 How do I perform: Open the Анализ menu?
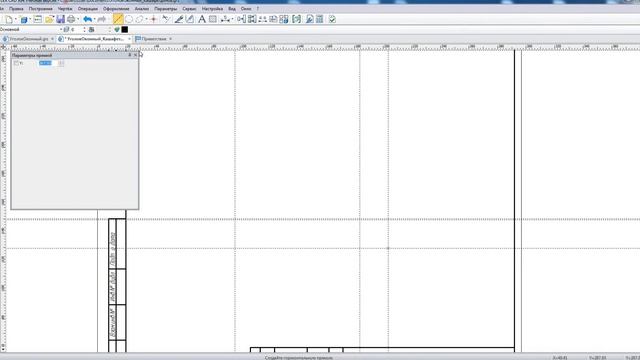[142, 9]
